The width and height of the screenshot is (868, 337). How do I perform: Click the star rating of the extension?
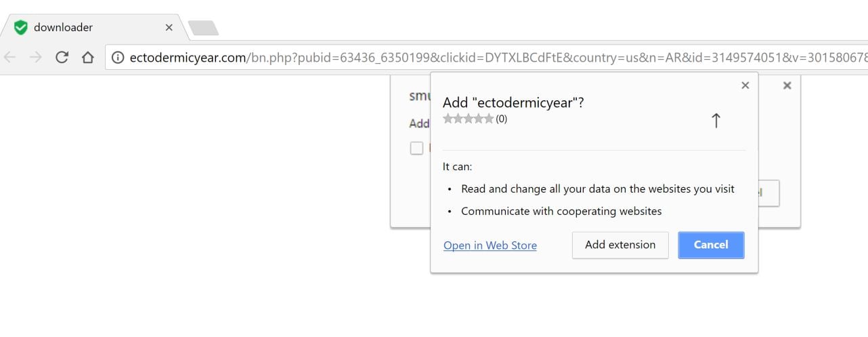click(468, 119)
